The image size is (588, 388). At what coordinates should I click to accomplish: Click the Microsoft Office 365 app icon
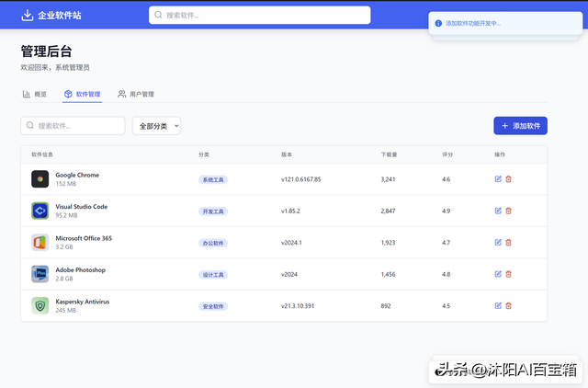click(x=40, y=243)
